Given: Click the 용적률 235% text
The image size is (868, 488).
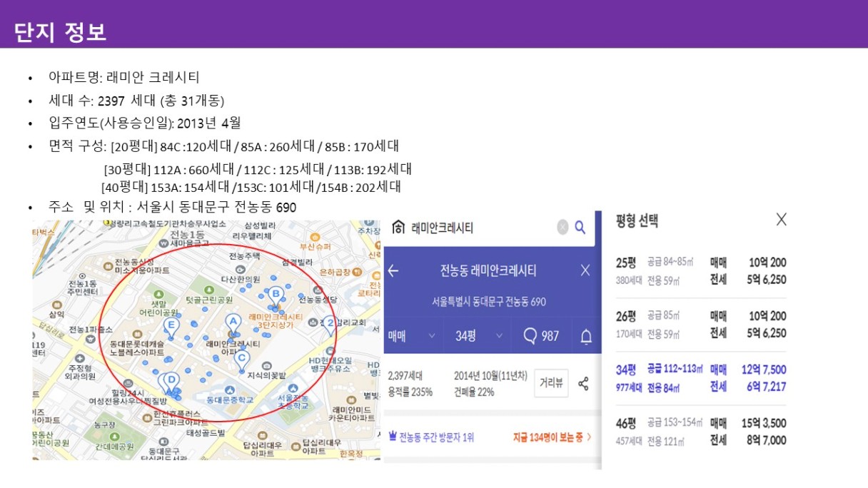Looking at the screenshot, I should [410, 392].
